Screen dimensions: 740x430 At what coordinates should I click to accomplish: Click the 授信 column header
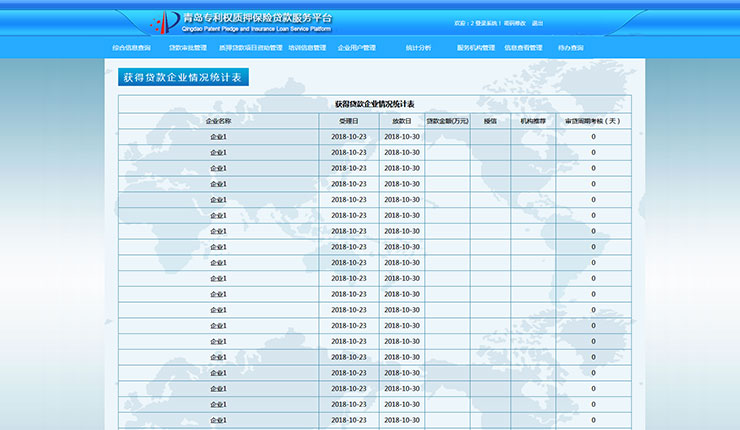tap(490, 121)
